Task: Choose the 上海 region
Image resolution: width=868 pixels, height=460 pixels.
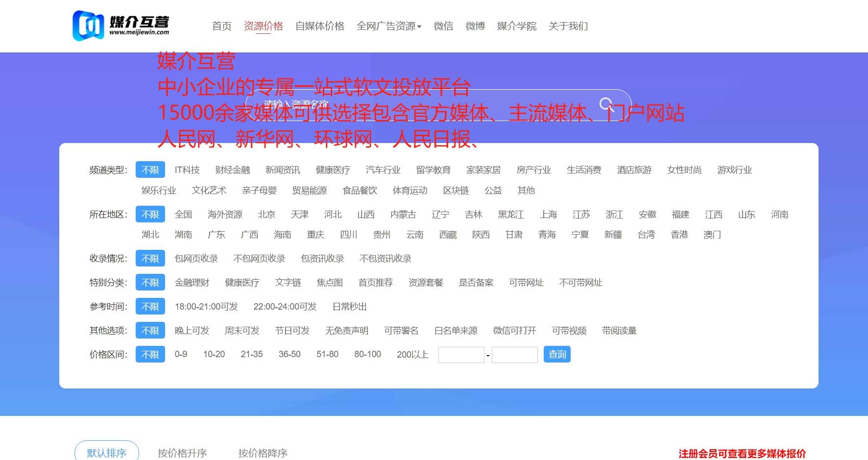Action: [x=548, y=215]
